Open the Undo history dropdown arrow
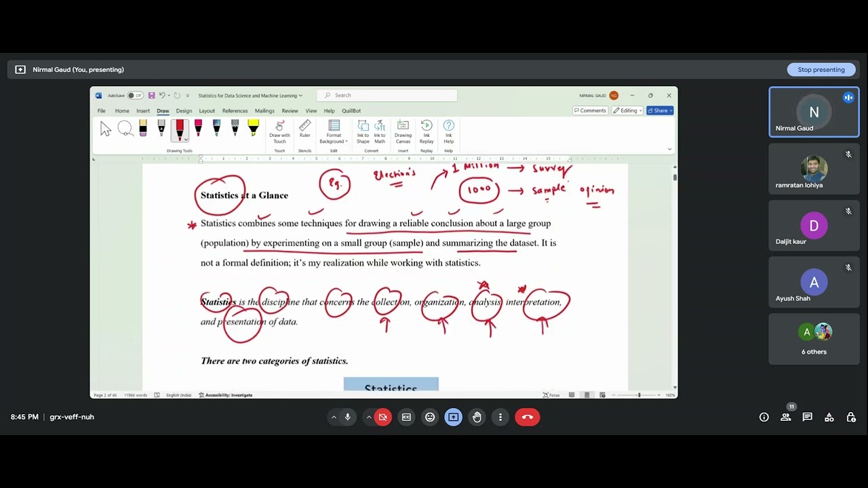This screenshot has height=488, width=868. [x=168, y=96]
